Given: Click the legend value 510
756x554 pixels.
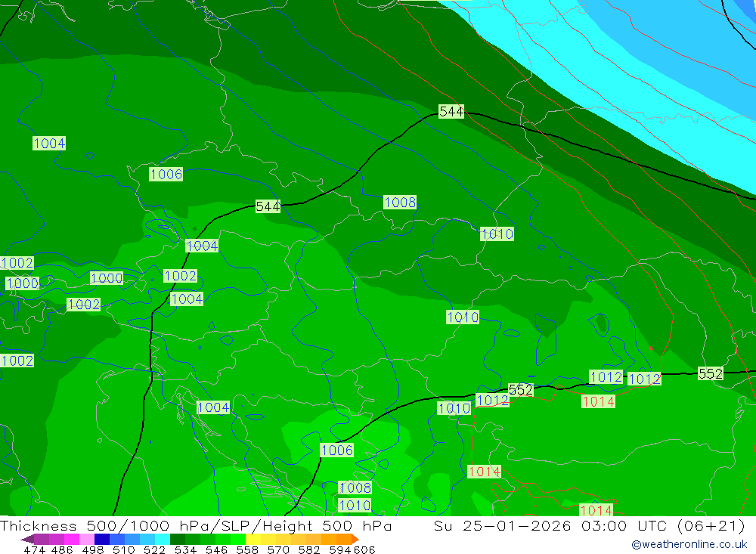Looking at the screenshot, I should tap(124, 550).
